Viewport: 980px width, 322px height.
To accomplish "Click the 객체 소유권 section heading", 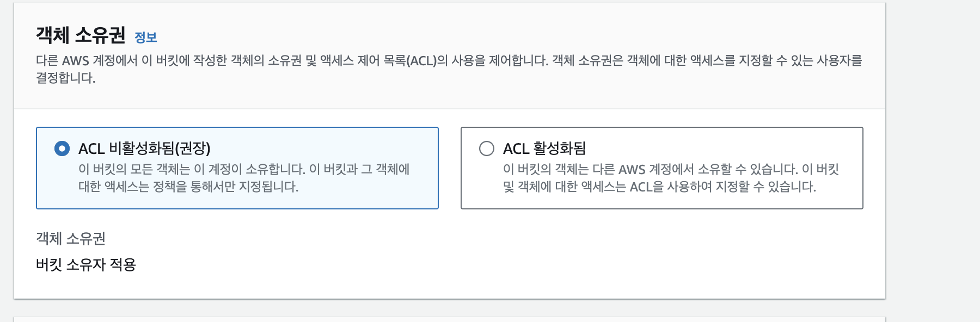I will (x=81, y=35).
